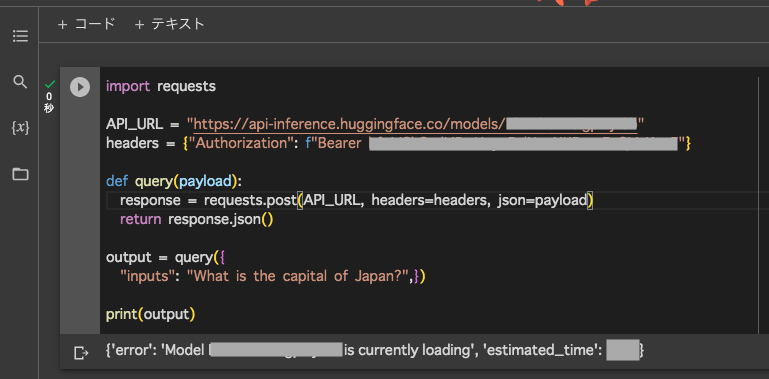Click the headers Authorization code line

[398, 143]
